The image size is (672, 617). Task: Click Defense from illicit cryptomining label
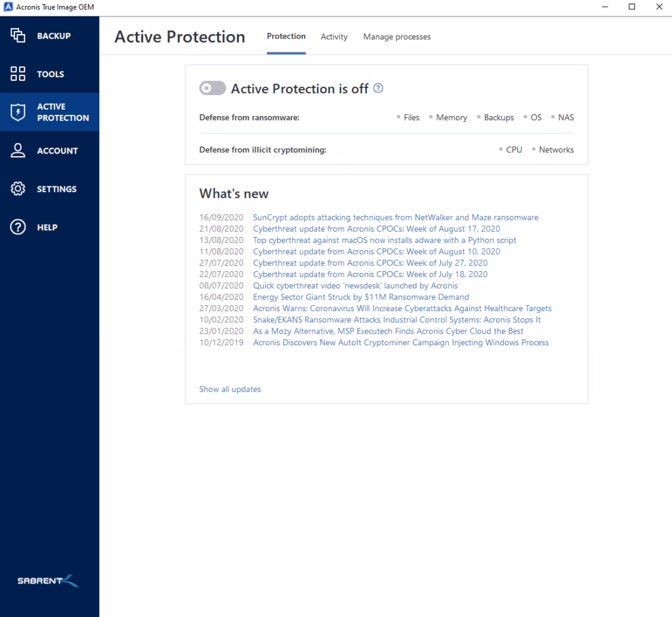(x=262, y=150)
